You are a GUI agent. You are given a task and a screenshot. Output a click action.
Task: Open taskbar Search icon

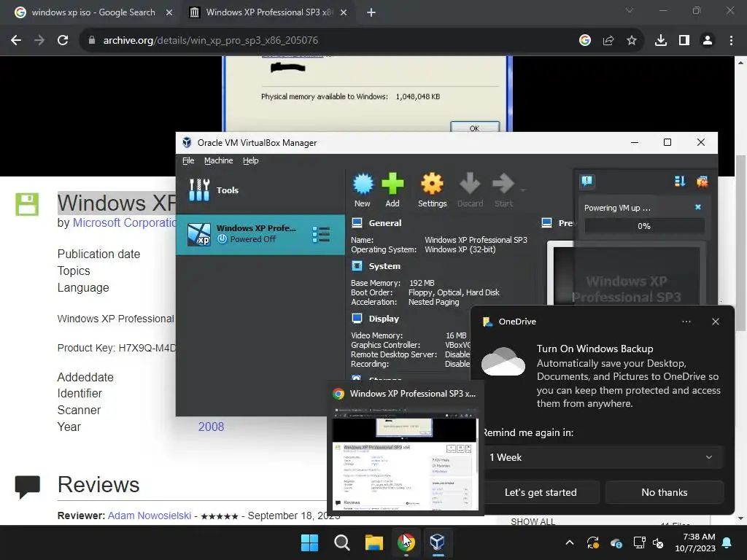pos(341,542)
